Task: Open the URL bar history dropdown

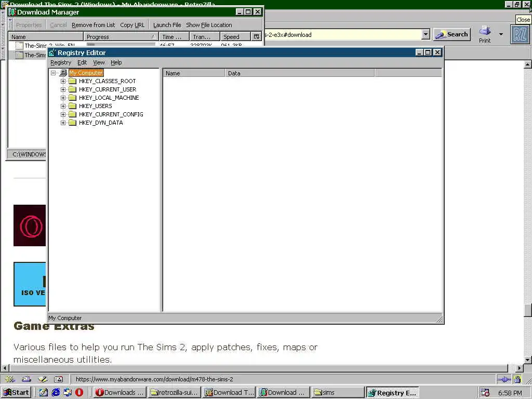Action: pyautogui.click(x=426, y=34)
